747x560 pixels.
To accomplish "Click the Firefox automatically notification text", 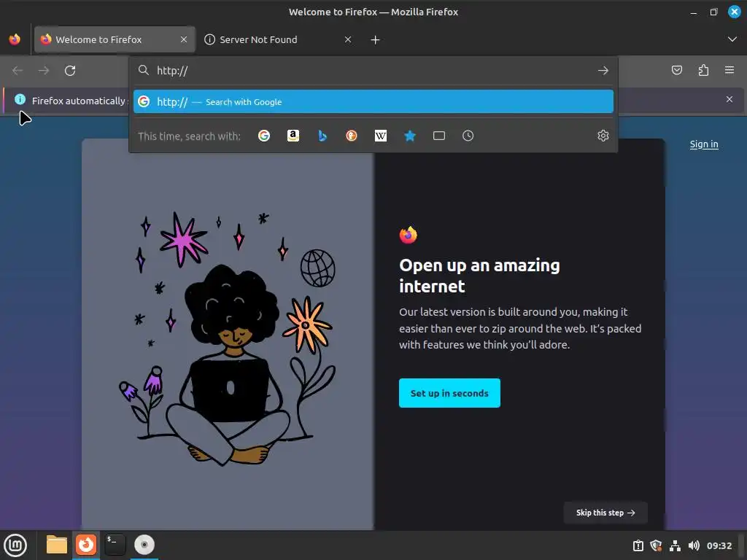I will 79,101.
